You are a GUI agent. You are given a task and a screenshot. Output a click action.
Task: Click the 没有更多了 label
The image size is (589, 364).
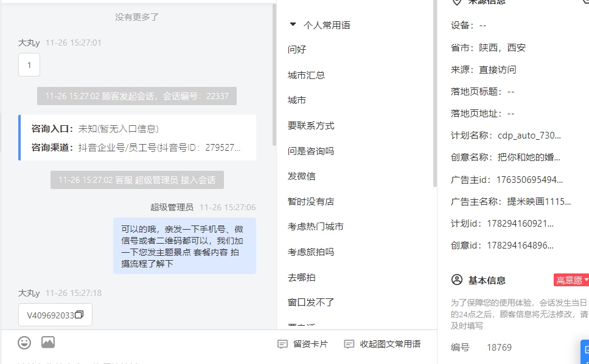[137, 17]
